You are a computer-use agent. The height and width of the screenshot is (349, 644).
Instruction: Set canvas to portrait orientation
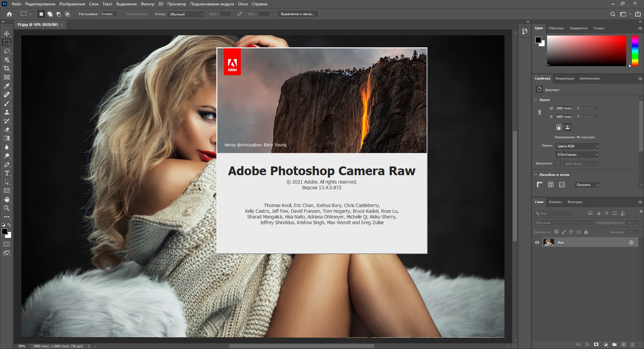[558, 127]
